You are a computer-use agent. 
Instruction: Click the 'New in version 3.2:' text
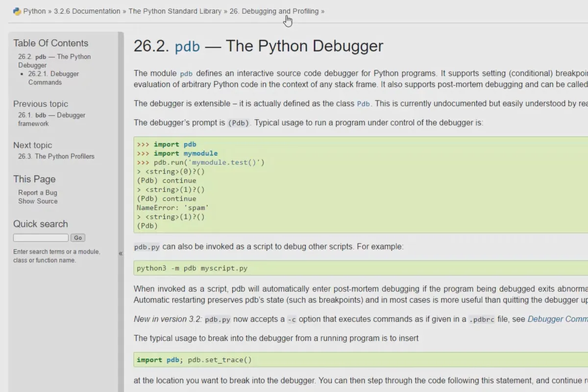(x=168, y=319)
